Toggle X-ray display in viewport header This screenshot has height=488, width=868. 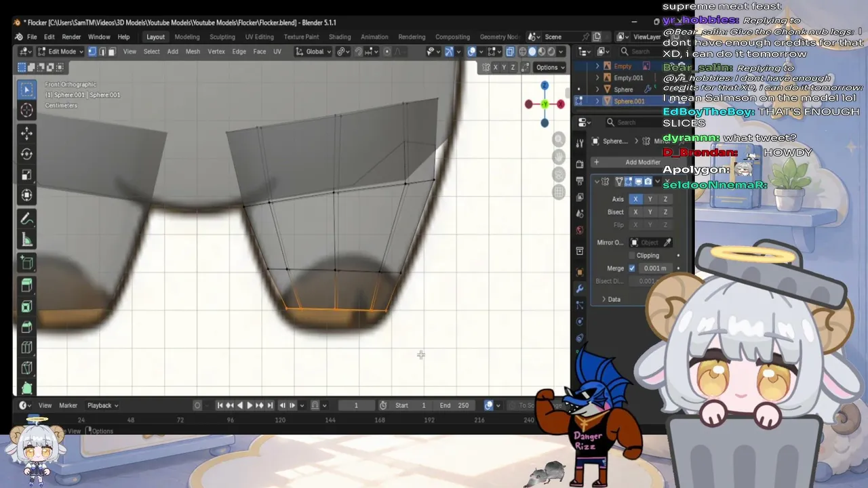(510, 52)
